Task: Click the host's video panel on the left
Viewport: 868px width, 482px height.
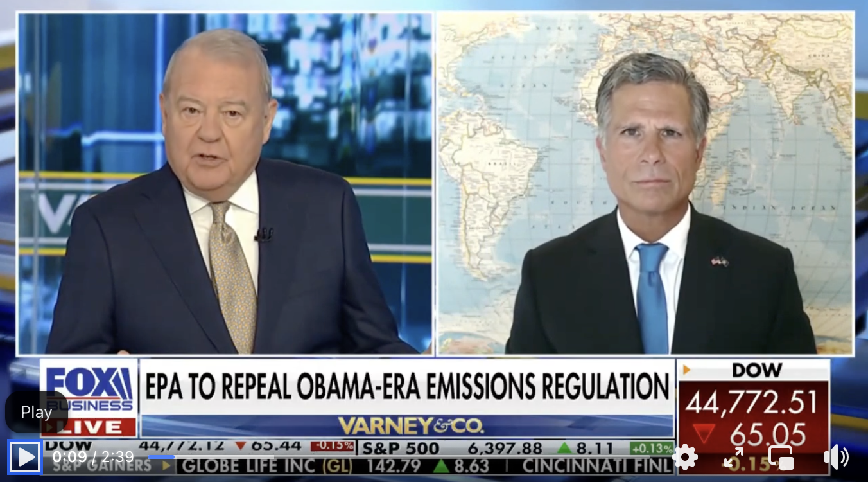Action: [225, 184]
